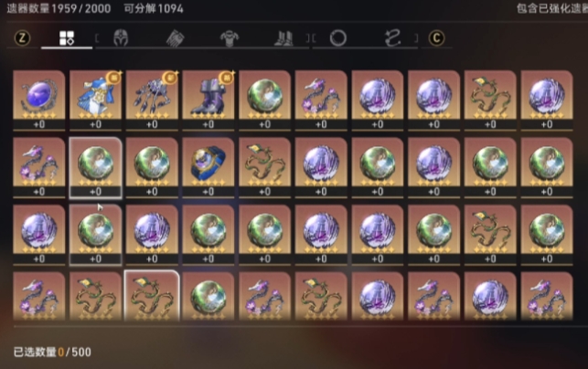Select the planar sphere filter tab

point(337,38)
